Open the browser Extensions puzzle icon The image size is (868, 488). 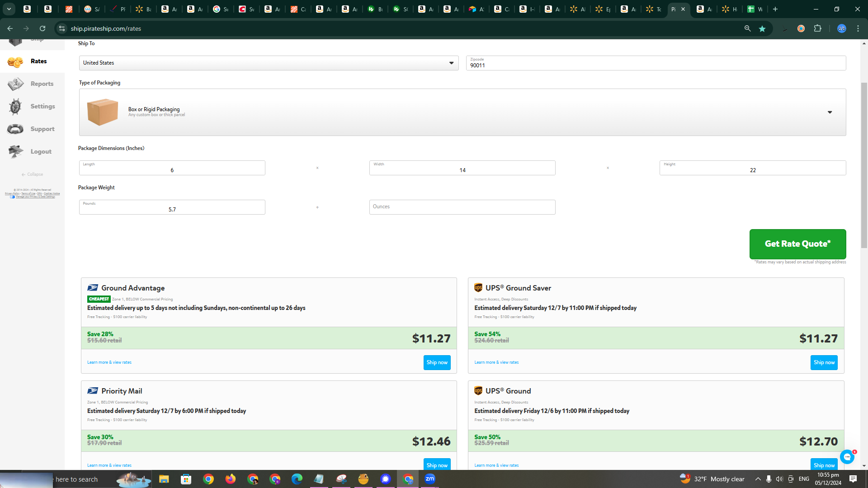pos(817,28)
